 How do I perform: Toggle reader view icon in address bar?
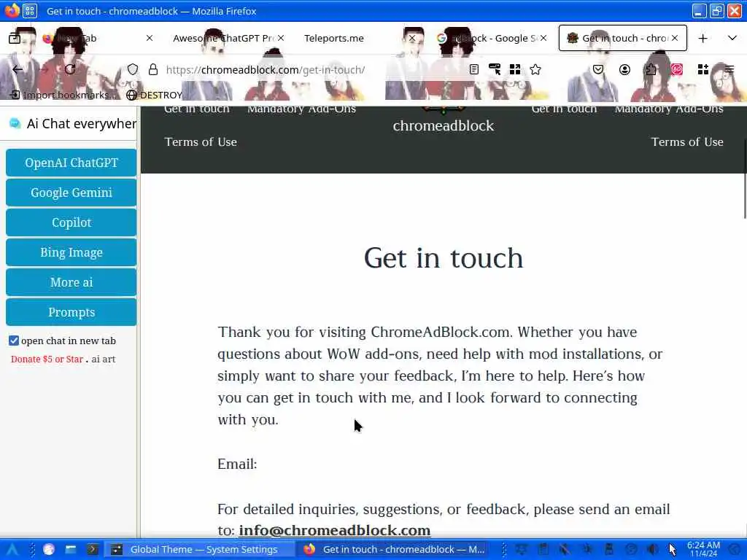tap(473, 69)
